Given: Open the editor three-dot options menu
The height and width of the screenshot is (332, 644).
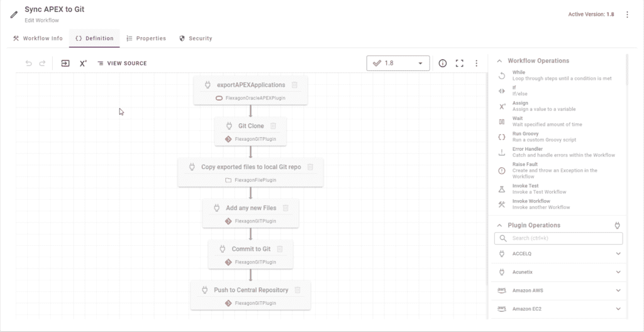Looking at the screenshot, I should (x=477, y=64).
